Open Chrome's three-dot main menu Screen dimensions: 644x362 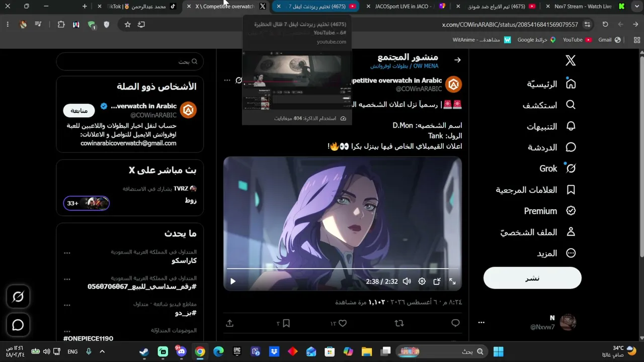(8, 24)
